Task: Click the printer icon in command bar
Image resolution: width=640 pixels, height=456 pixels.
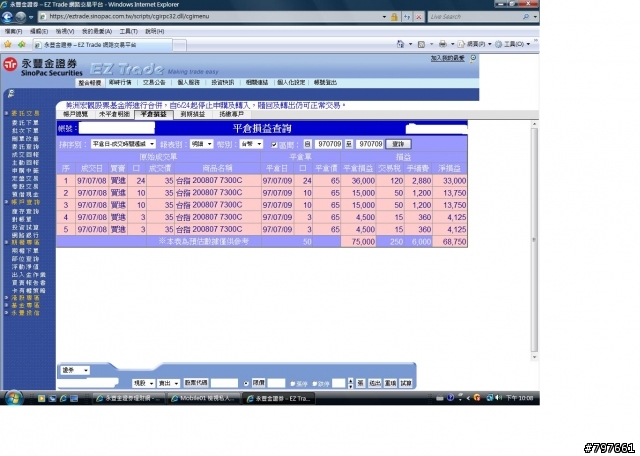Action: pyautogui.click(x=442, y=44)
